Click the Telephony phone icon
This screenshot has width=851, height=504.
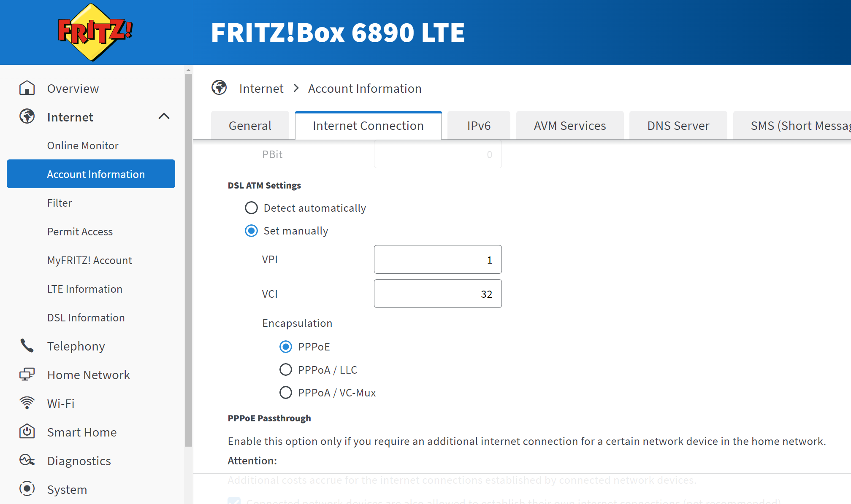27,346
